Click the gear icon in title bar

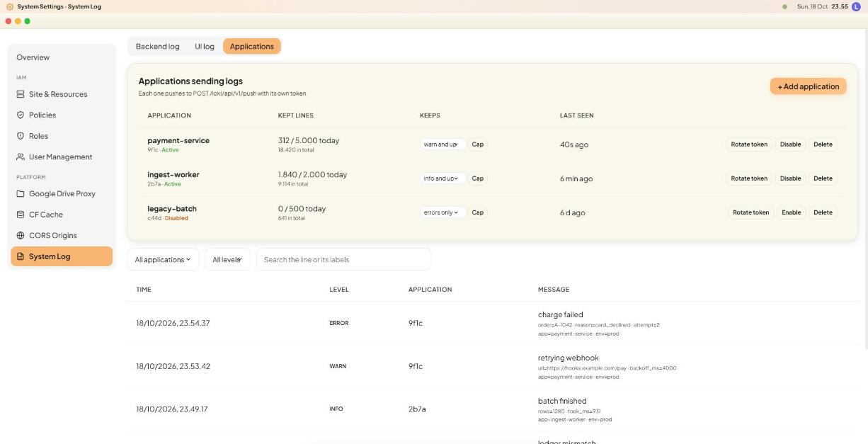coord(10,6)
